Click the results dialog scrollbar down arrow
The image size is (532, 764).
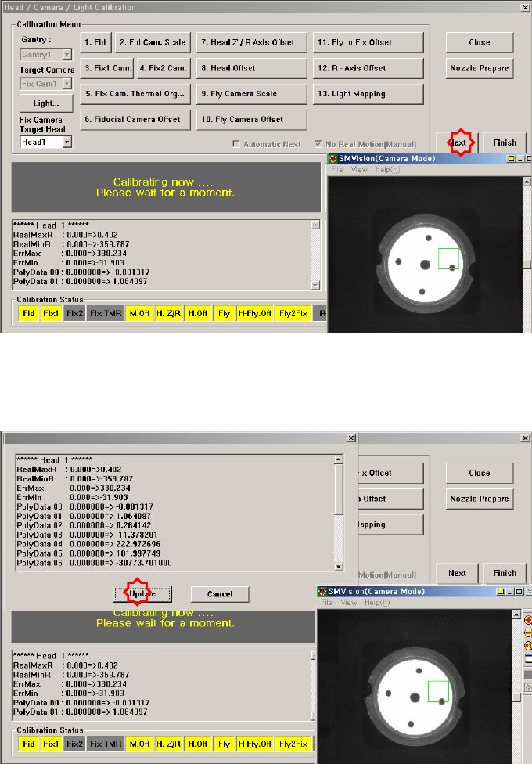tap(339, 567)
